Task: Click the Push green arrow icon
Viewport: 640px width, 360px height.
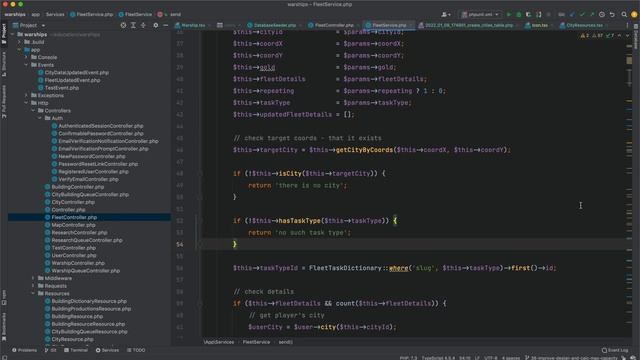Action: (592, 14)
